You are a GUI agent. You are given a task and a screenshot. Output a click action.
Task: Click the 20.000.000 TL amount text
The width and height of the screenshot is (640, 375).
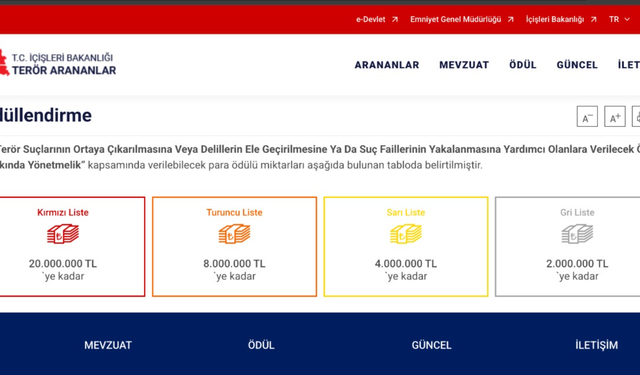(63, 264)
